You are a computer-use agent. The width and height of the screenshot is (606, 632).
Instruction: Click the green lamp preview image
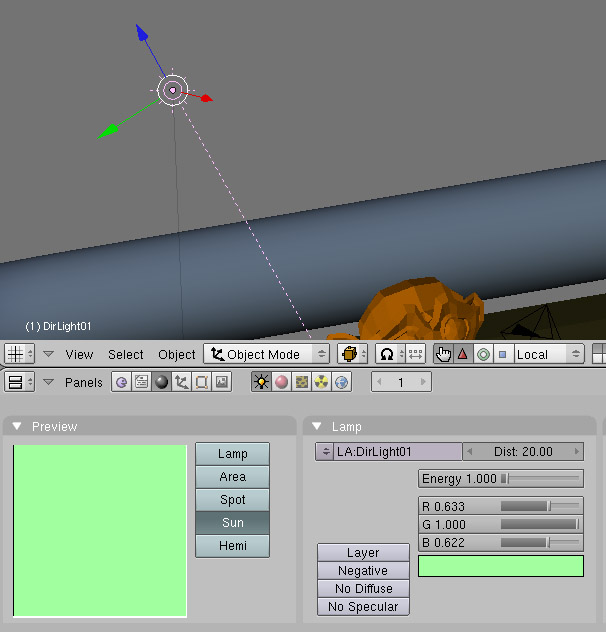click(100, 531)
